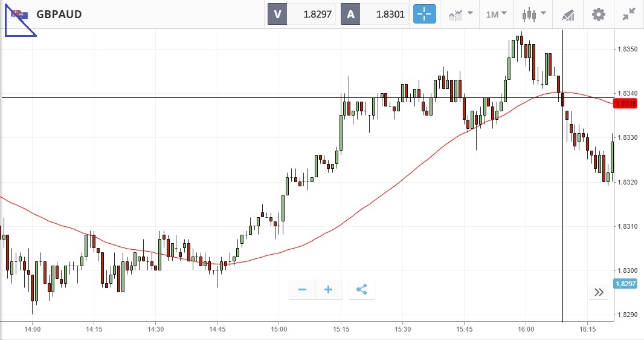Image resolution: width=644 pixels, height=340 pixels.
Task: Click the GBPAUD flag icon
Action: click(x=19, y=14)
